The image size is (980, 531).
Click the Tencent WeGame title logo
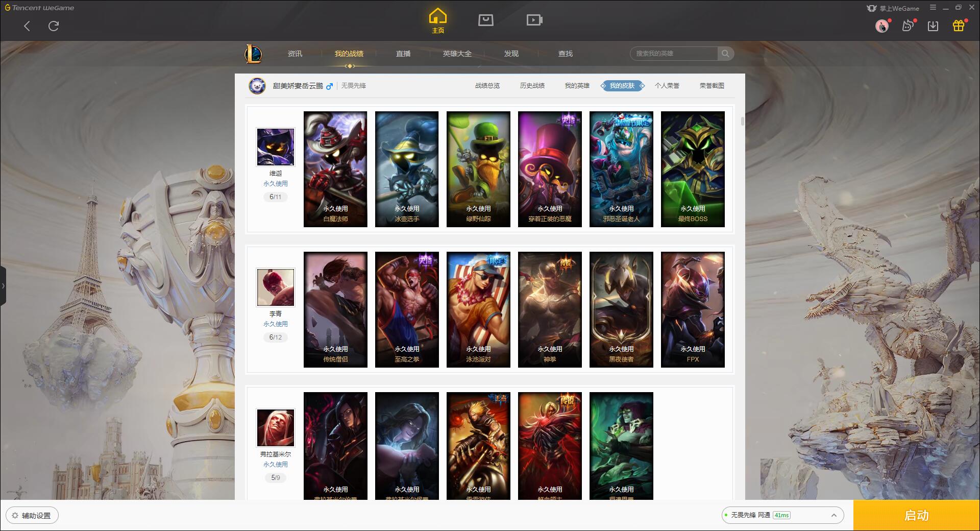39,8
